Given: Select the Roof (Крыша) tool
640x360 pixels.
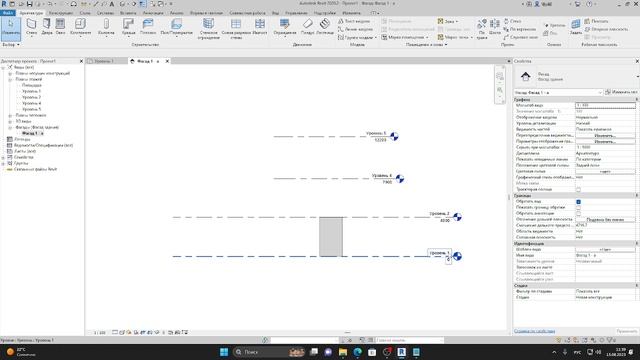Looking at the screenshot, I should (x=128, y=27).
